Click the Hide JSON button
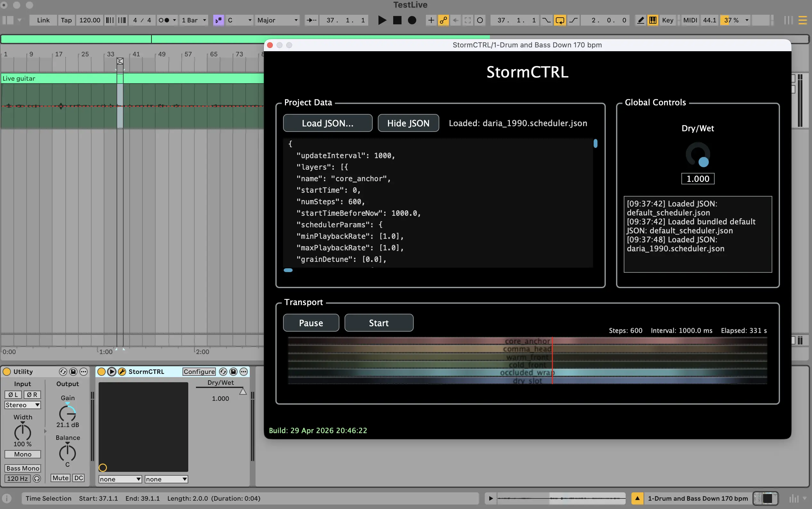The height and width of the screenshot is (509, 812). [x=408, y=123]
